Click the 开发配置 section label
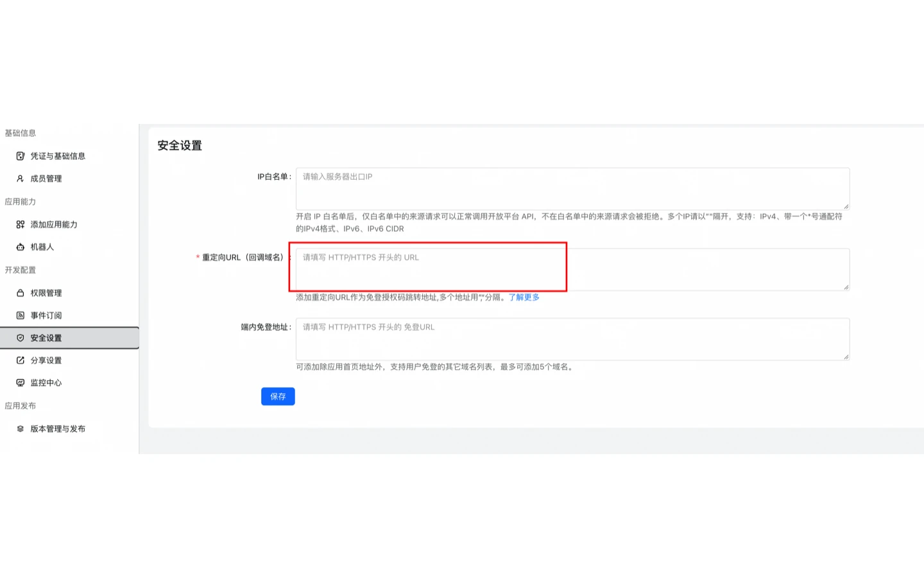The image size is (924, 578). pyautogui.click(x=21, y=270)
